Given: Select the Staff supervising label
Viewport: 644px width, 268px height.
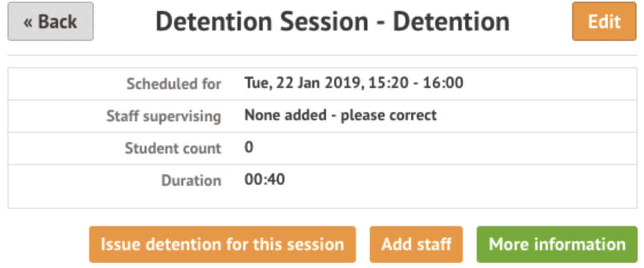Looking at the screenshot, I should coord(163,116).
